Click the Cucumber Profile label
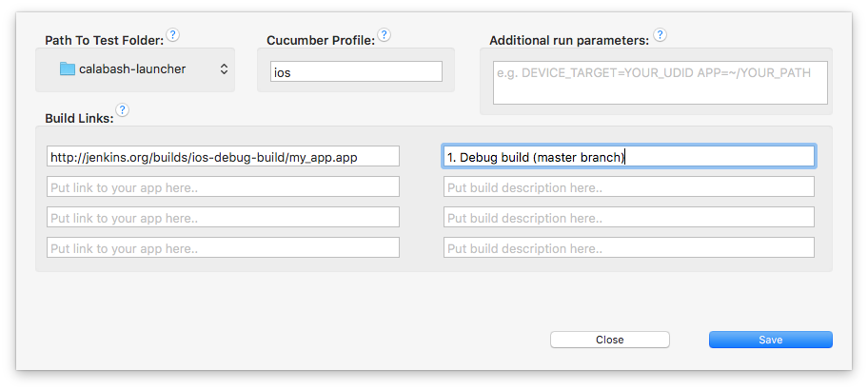Screen dimensions: 868x390 (321, 41)
